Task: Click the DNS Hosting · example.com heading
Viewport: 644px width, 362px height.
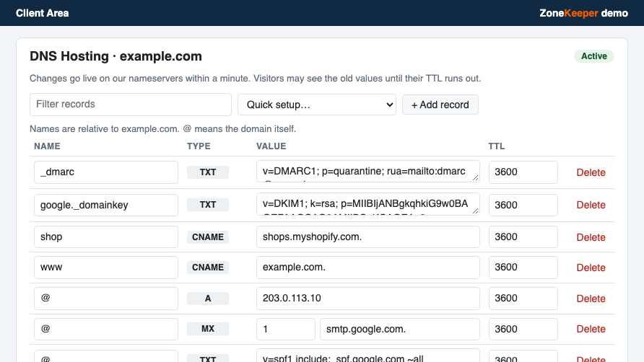Action: [116, 56]
